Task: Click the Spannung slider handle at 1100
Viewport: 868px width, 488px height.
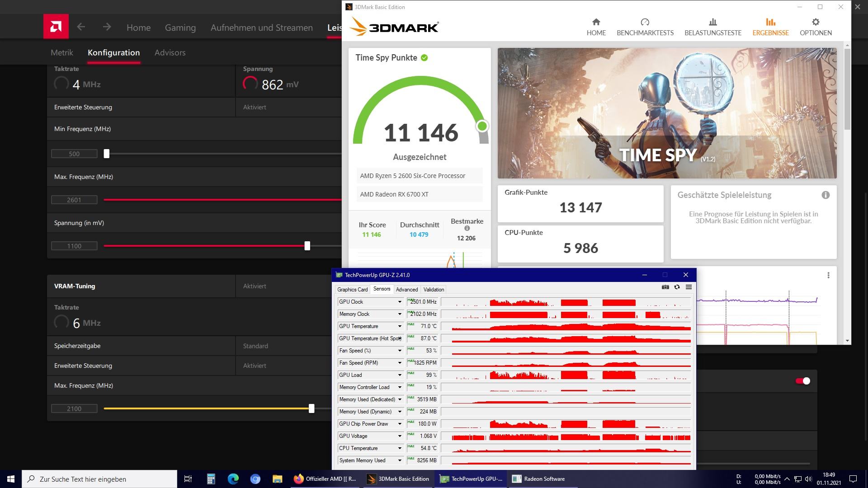Action: pos(307,246)
